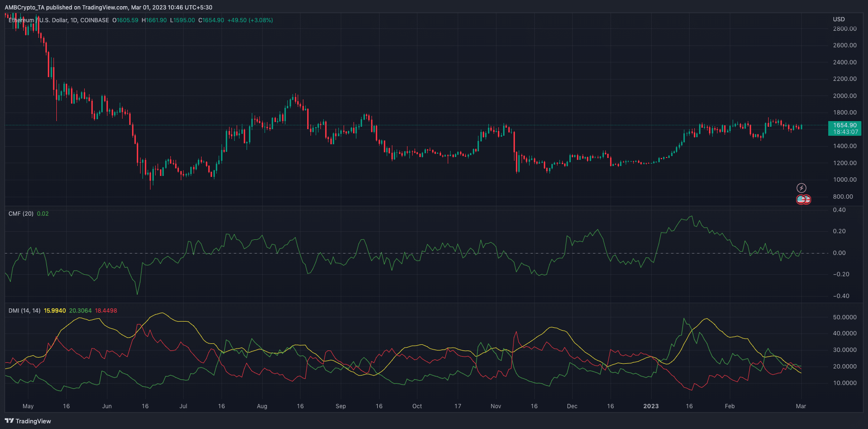Click the leftmost US flag economic event icon
868x429 pixels.
(801, 200)
